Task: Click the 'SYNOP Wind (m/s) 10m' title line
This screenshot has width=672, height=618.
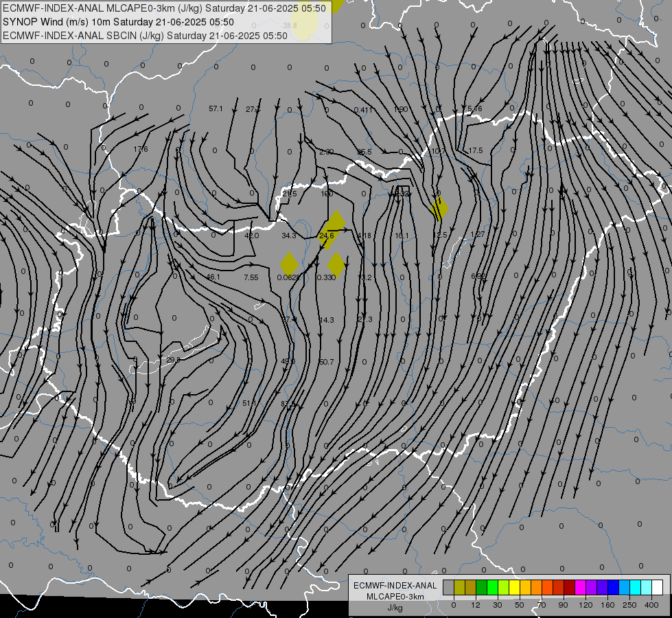Action: (x=118, y=22)
